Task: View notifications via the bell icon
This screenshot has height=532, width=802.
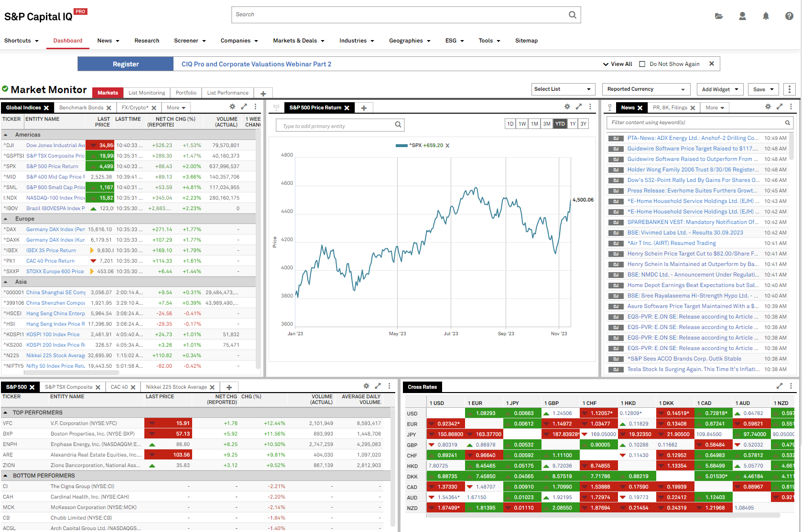Action: pyautogui.click(x=766, y=16)
